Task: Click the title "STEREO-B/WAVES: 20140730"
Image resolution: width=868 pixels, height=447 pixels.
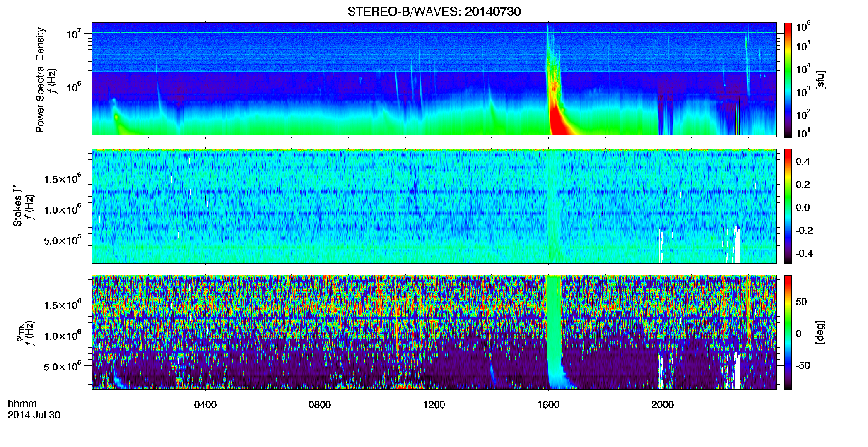Action: click(x=434, y=12)
